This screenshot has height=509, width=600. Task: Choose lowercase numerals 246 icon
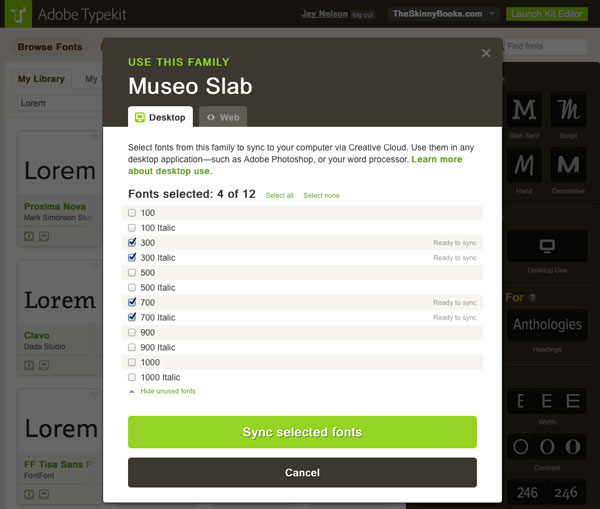566,493
